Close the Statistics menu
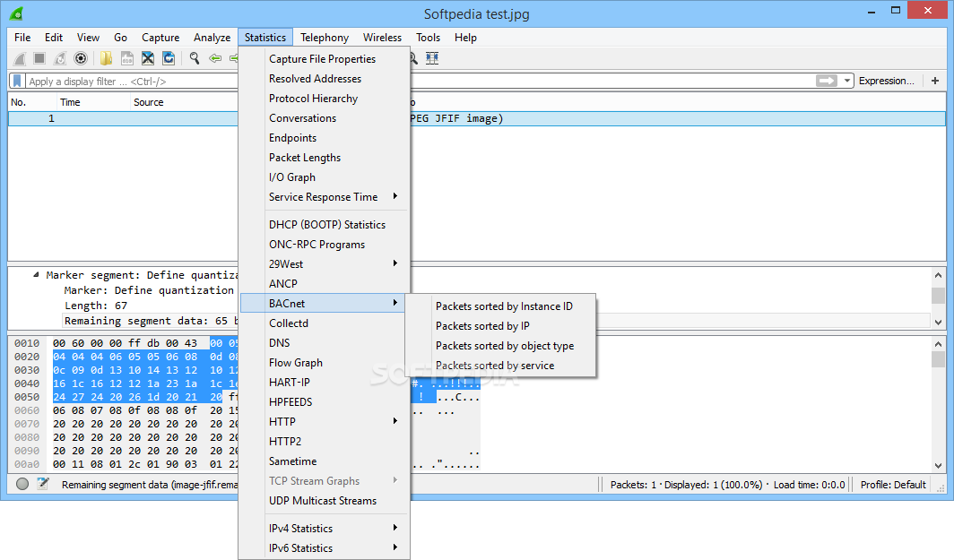Image resolution: width=954 pixels, height=560 pixels. point(265,37)
